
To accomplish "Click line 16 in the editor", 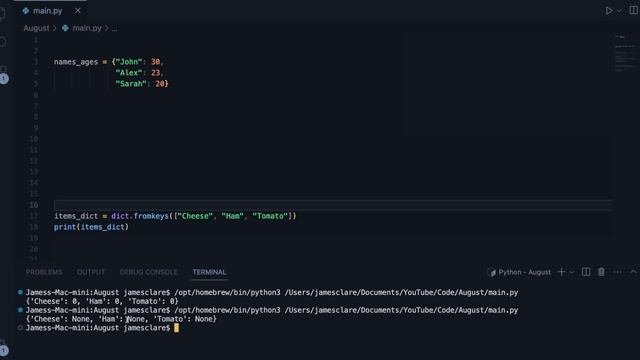I will [333, 205].
